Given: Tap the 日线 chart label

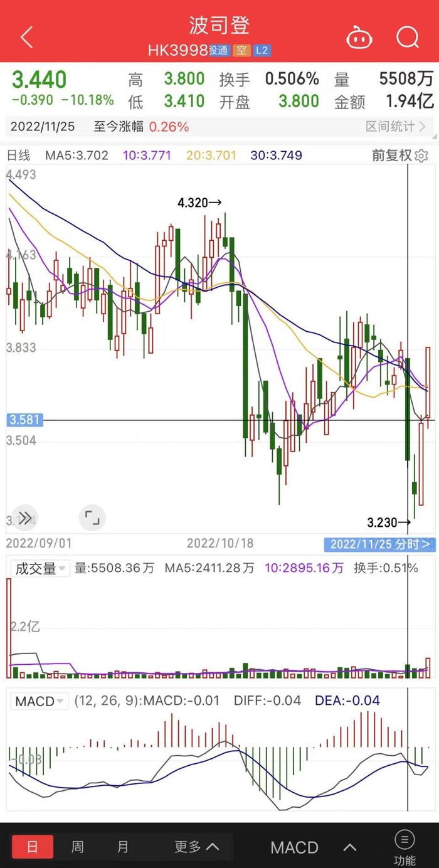Looking at the screenshot, I should tap(18, 156).
